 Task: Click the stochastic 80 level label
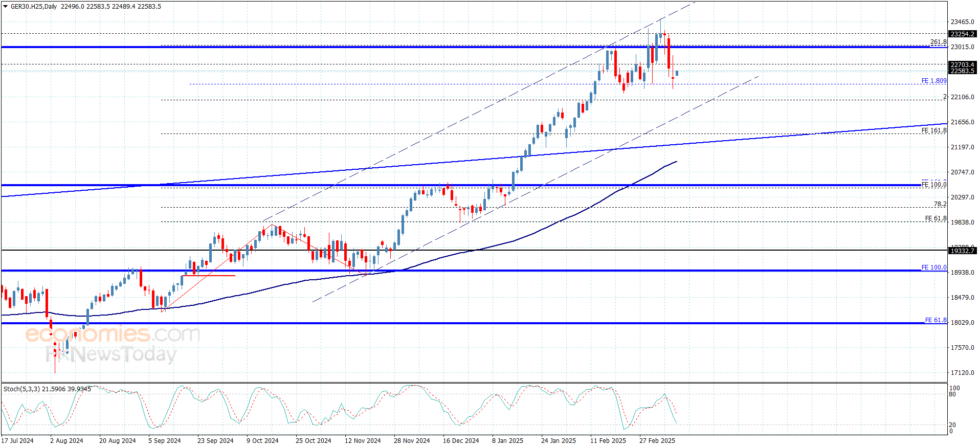pyautogui.click(x=952, y=394)
